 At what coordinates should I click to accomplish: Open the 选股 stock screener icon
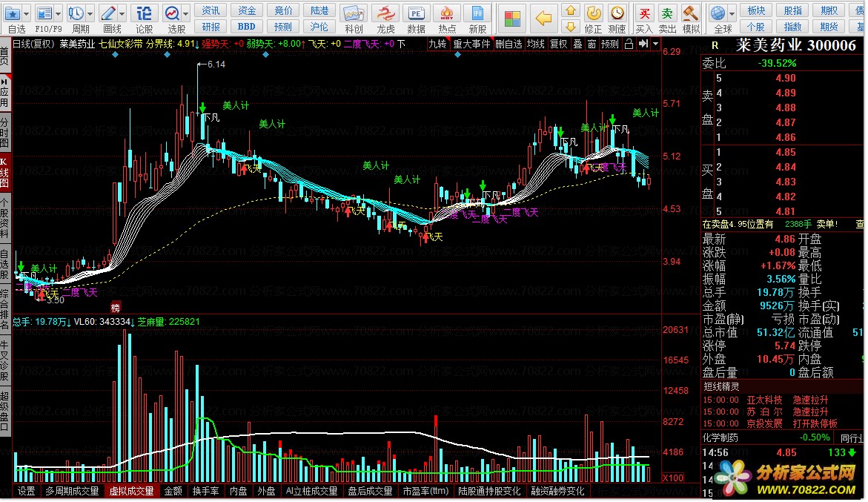(172, 14)
